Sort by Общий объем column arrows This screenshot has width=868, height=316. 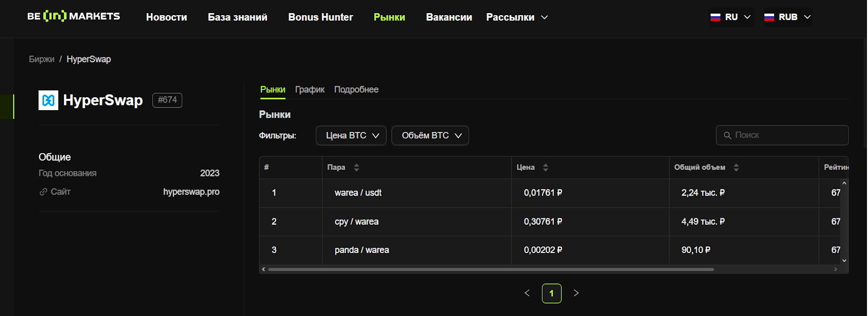pos(736,167)
